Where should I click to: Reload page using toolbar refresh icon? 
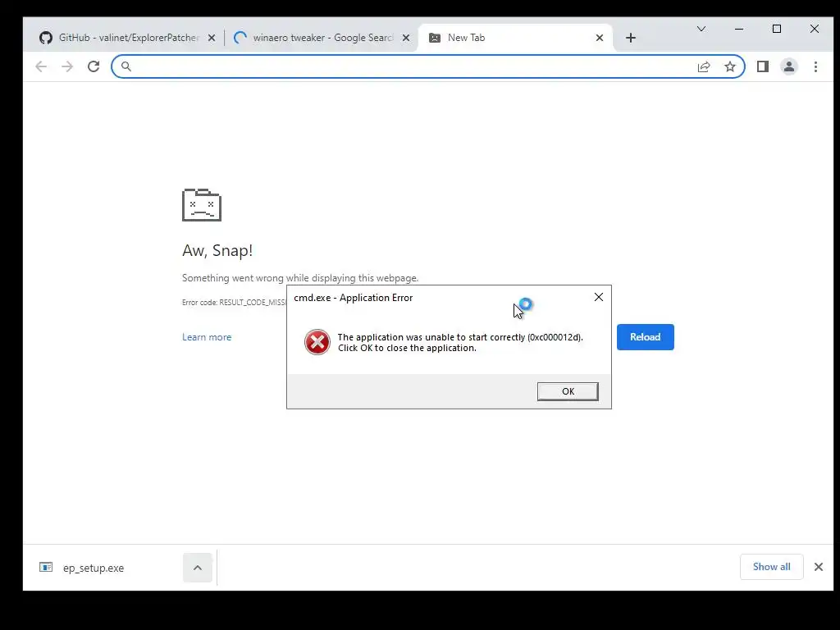point(94,66)
